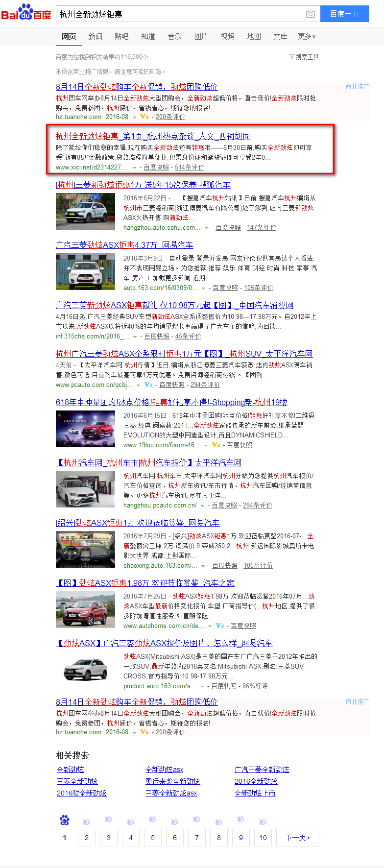Expand dropdown arrow beside www.19lou.com URL
This screenshot has width=384, height=868.
(x=206, y=446)
